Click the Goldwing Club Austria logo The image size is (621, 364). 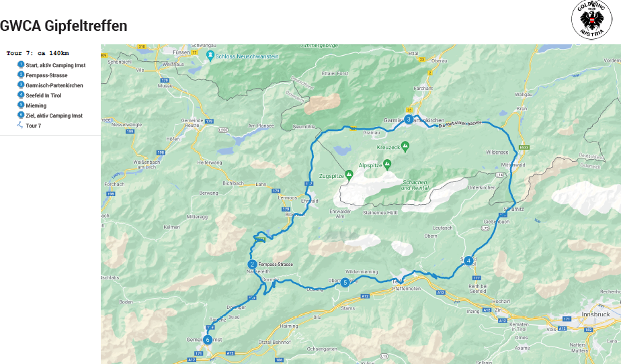(x=591, y=19)
